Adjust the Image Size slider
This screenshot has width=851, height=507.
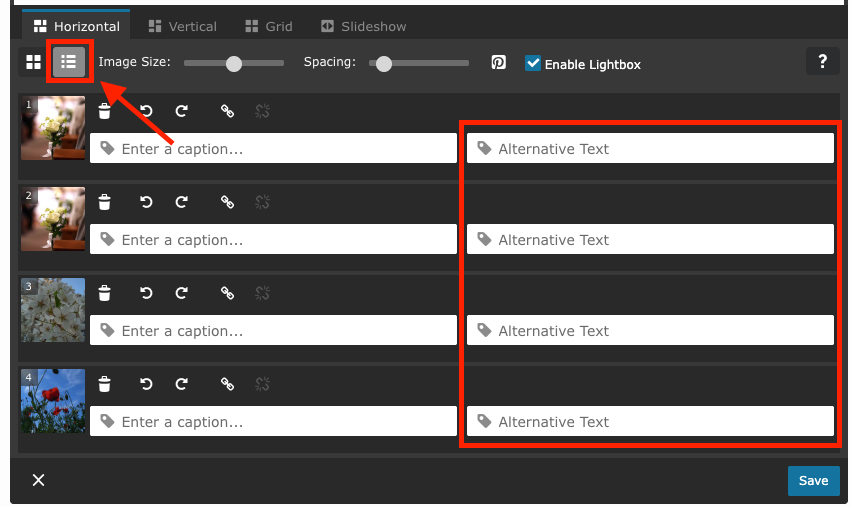(234, 64)
